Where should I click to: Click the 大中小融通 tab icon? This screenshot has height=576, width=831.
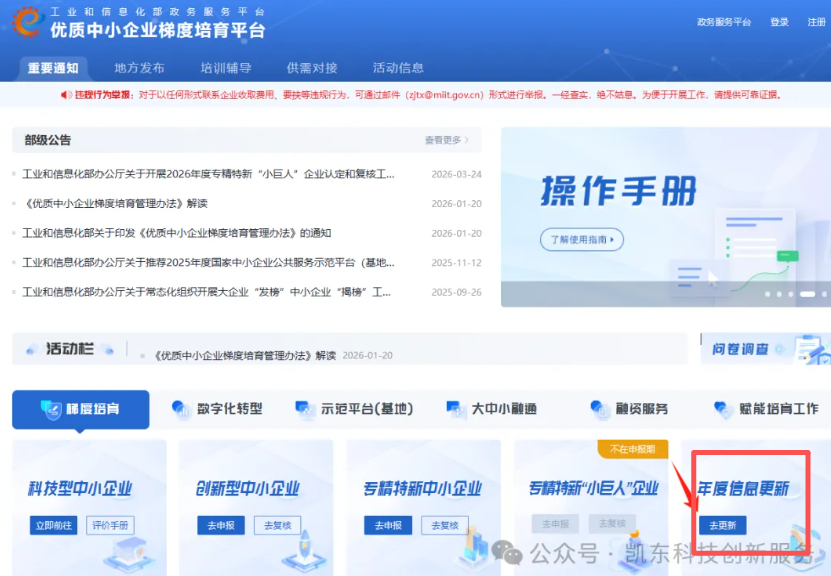coord(455,409)
